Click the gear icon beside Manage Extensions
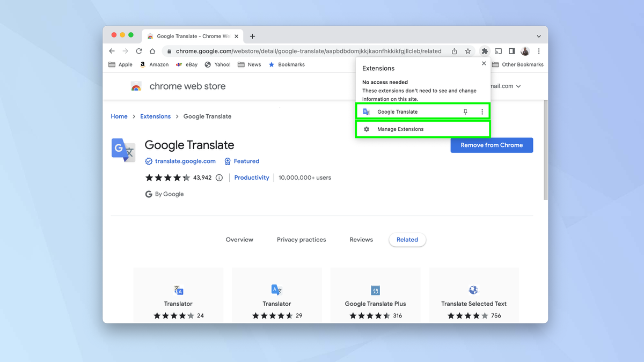 click(x=367, y=129)
